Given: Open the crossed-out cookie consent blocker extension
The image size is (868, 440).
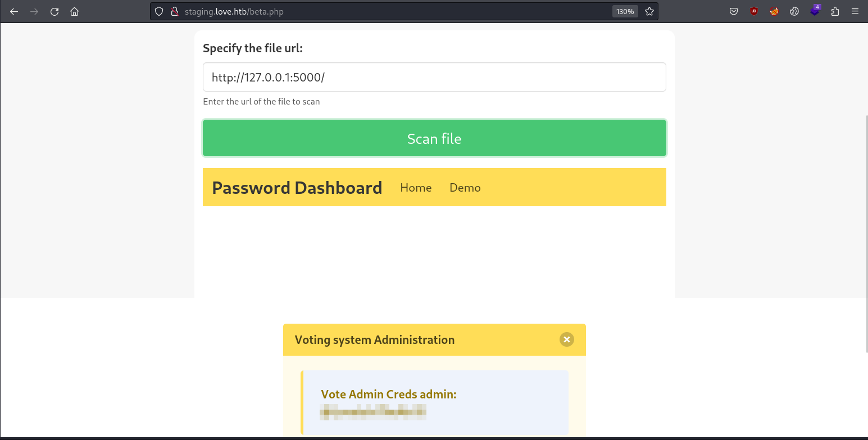Looking at the screenshot, I should (774, 11).
